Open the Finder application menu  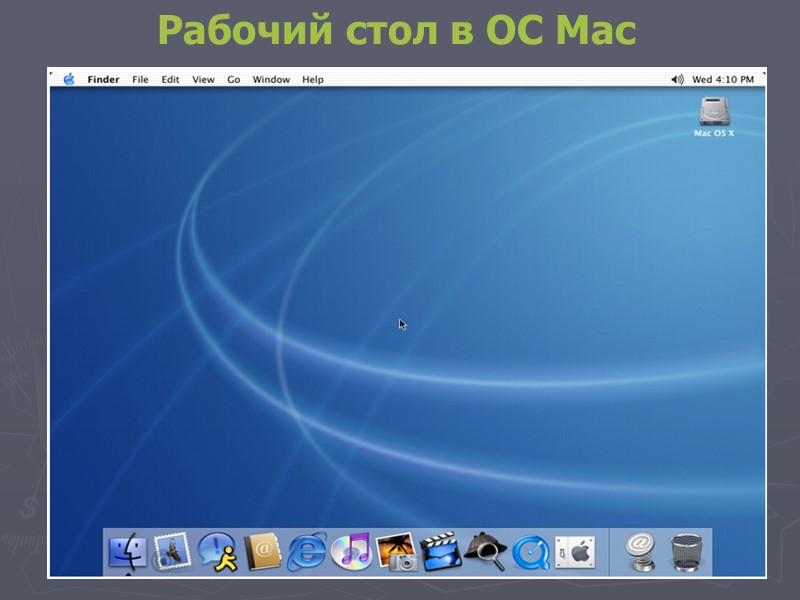tap(101, 78)
